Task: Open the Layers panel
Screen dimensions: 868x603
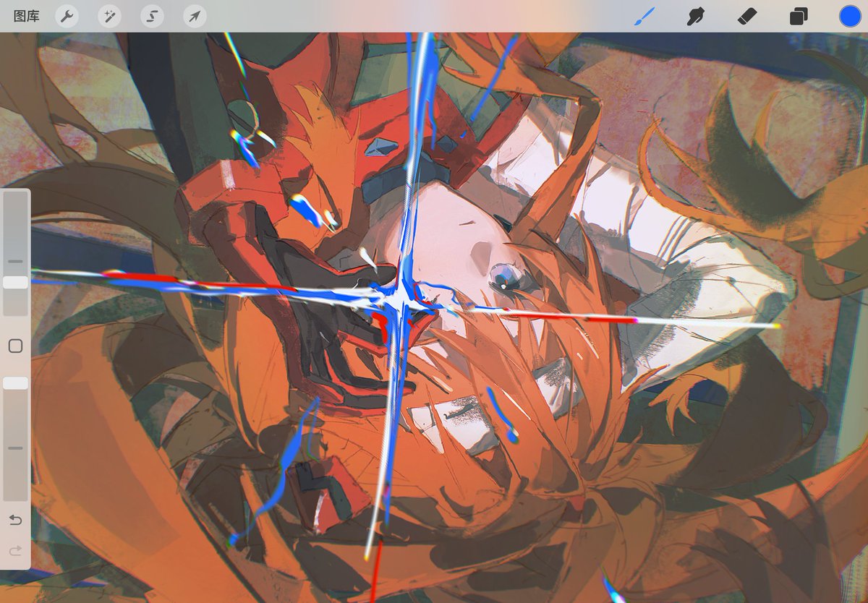Action: coord(799,17)
